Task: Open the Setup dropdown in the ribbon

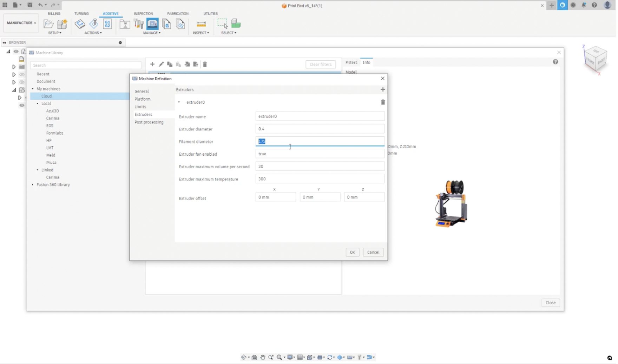Action: click(x=54, y=33)
